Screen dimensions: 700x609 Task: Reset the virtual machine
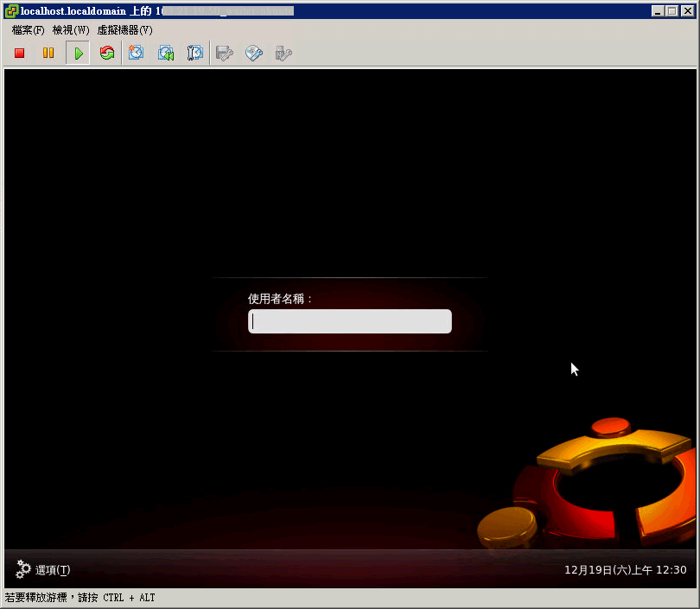107,53
